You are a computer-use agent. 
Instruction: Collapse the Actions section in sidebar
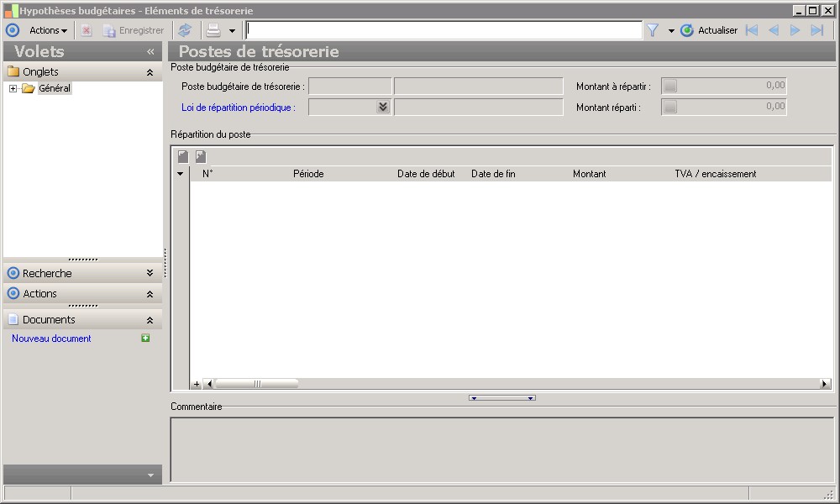[150, 294]
